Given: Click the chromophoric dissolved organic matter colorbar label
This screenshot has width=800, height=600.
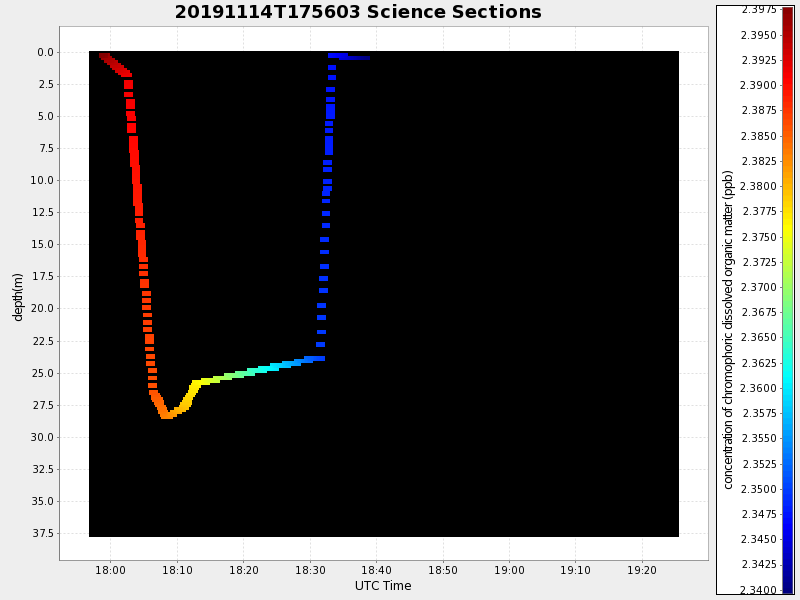Looking at the screenshot, I should pyautogui.click(x=728, y=329).
